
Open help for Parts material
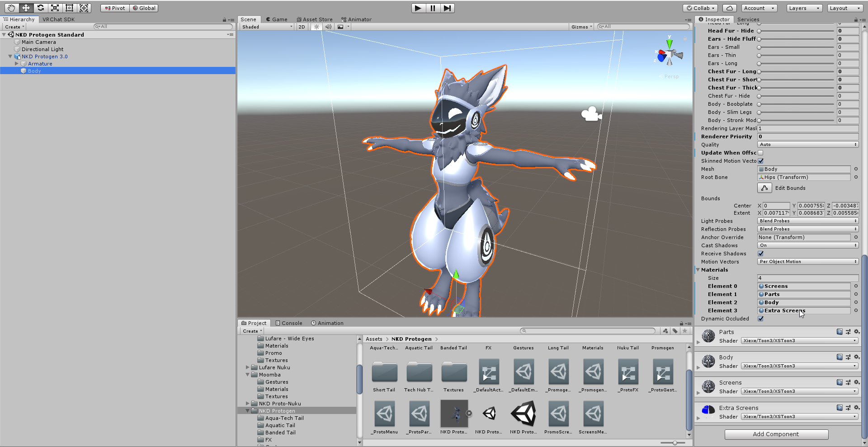coord(840,332)
